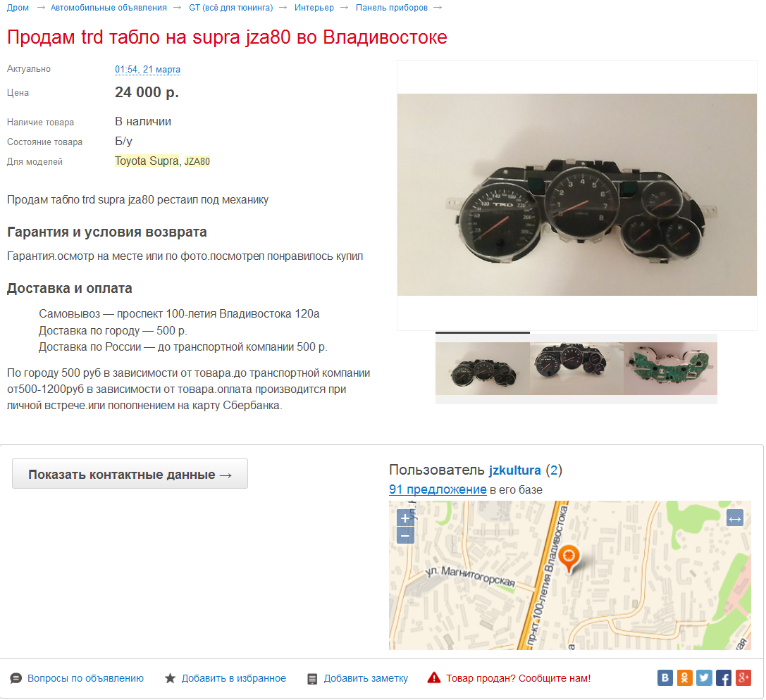Select circuit board back thumbnail
Viewport: 766px width, 700px height.
point(670,368)
